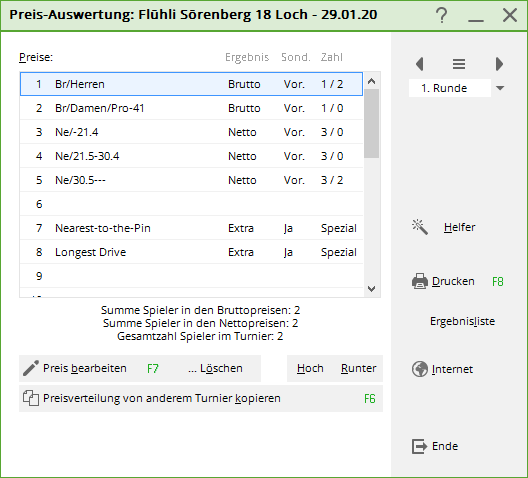The image size is (528, 478).
Task: Select the Nearest-to-the-Pin prize row
Action: pyautogui.click(x=192, y=228)
